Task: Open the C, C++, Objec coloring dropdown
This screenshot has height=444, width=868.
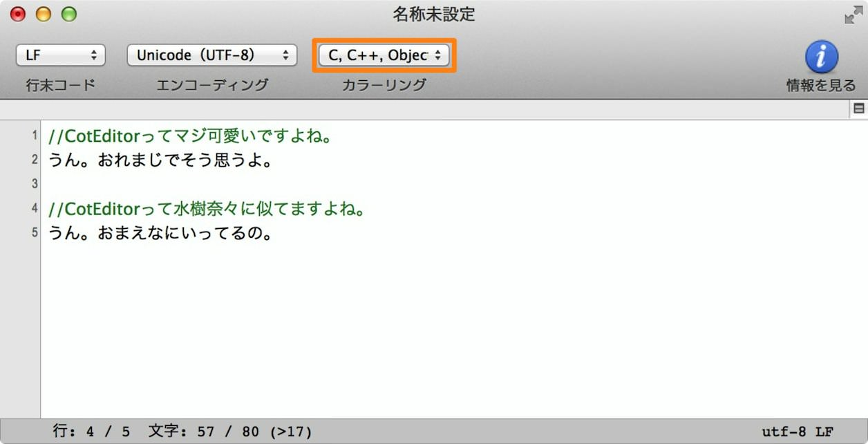Action: [384, 55]
